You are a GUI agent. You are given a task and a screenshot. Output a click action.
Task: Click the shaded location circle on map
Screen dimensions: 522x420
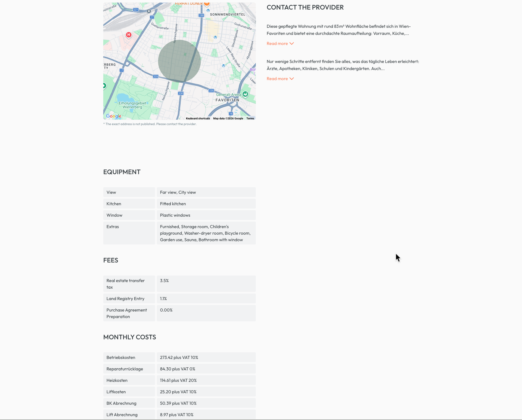179,61
